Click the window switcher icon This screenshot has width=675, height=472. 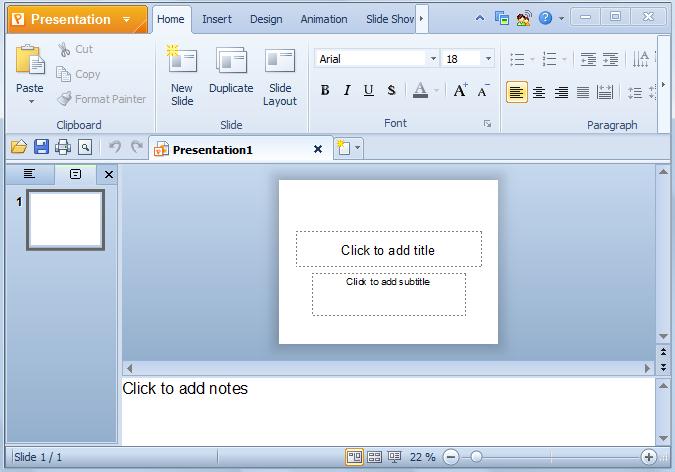pyautogui.click(x=502, y=18)
